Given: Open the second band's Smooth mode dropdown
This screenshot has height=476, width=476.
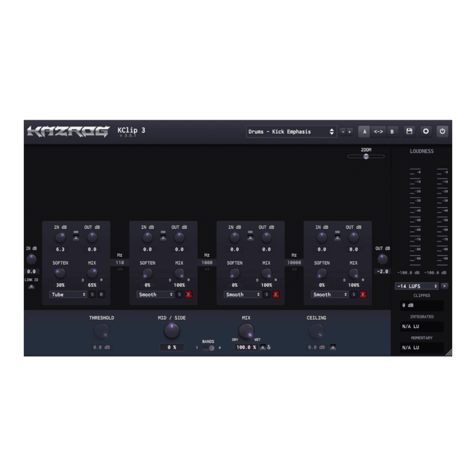Looking at the screenshot, I should (x=155, y=295).
